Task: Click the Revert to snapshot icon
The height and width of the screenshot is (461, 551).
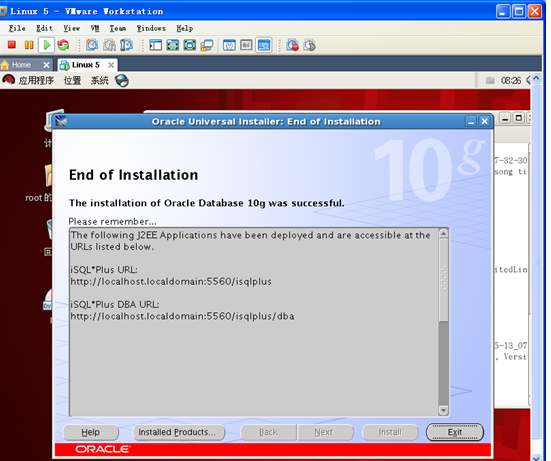Action: pyautogui.click(x=109, y=45)
